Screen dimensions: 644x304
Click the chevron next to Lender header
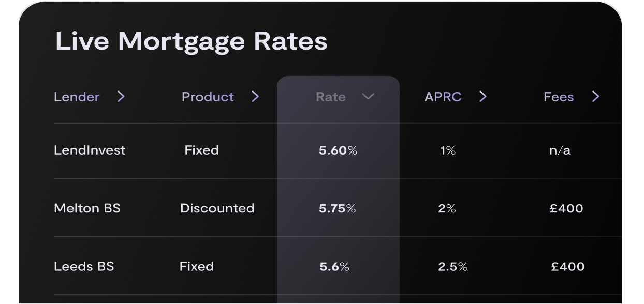click(121, 97)
